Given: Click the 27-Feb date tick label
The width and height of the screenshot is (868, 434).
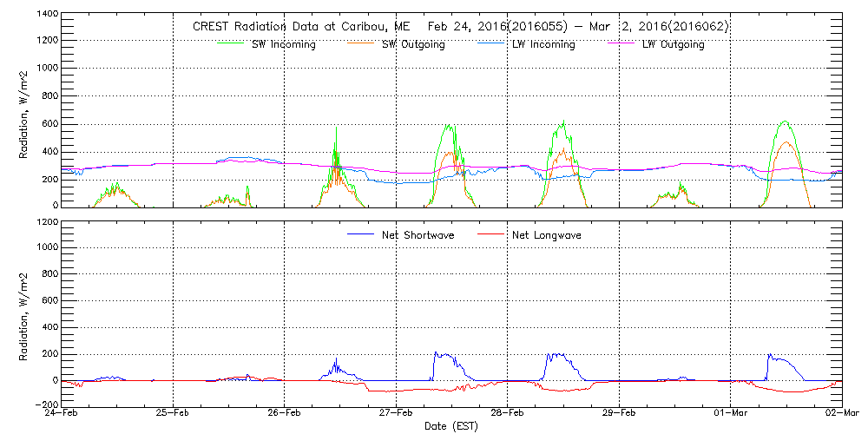Looking at the screenshot, I should coord(396,415).
